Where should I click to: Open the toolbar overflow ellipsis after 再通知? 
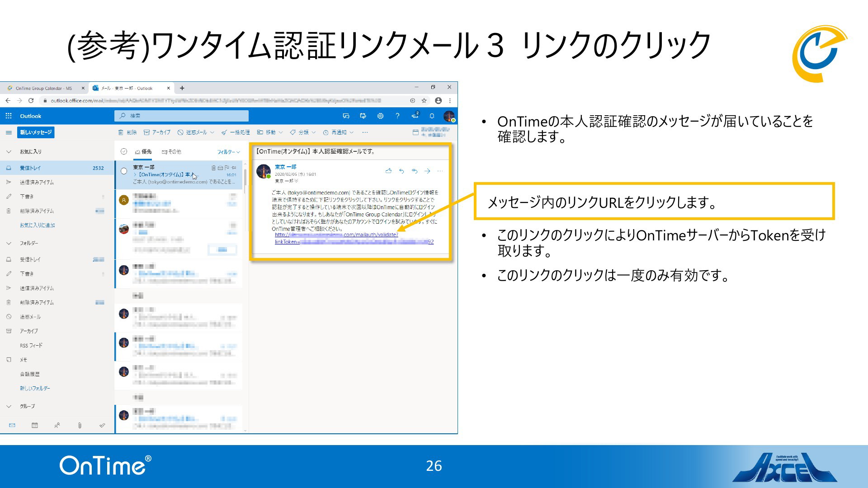point(365,132)
